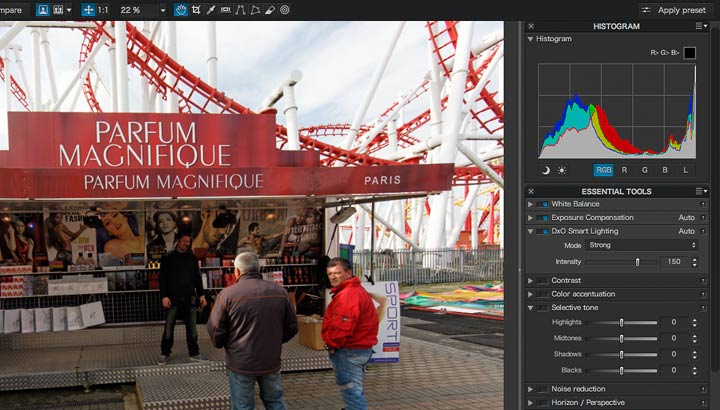Expand the Noise reduction section

point(530,389)
